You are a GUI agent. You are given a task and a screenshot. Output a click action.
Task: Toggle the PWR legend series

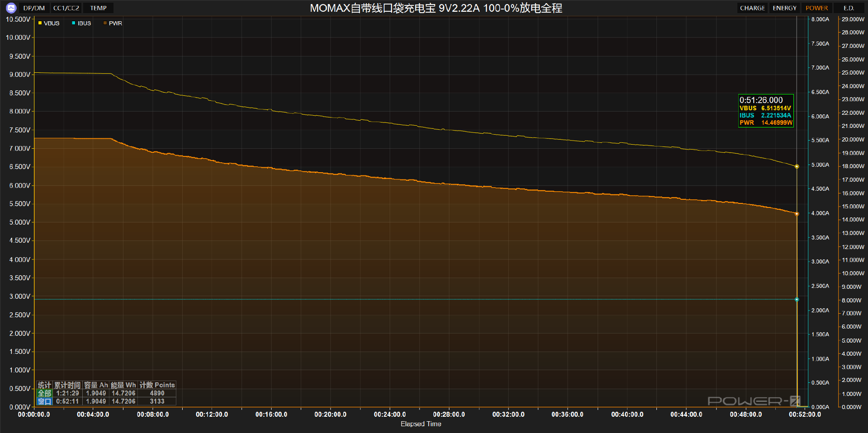coord(113,23)
